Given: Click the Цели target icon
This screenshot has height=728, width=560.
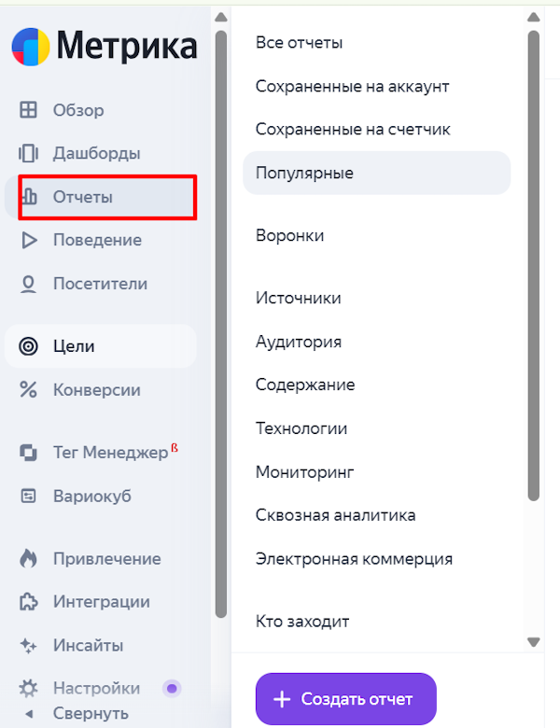Looking at the screenshot, I should coord(29,346).
